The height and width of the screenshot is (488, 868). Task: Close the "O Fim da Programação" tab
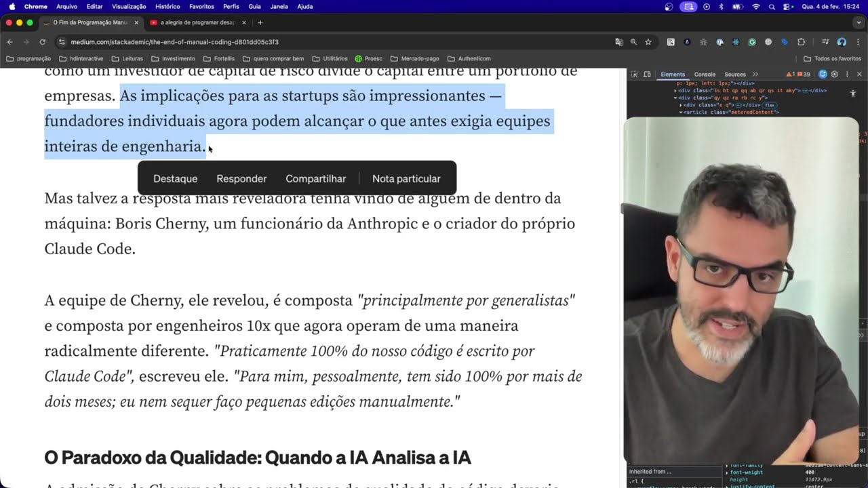pos(136,22)
